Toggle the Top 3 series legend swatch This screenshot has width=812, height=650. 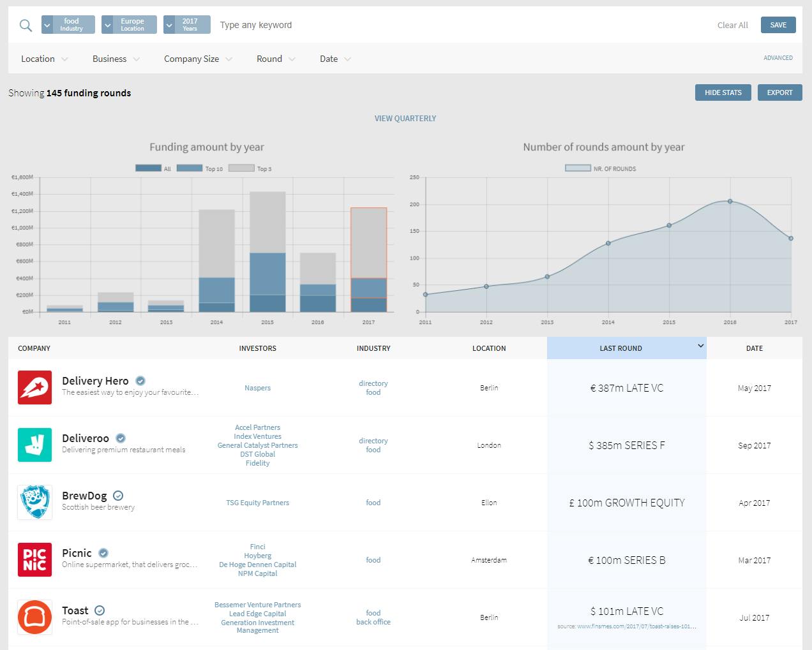(x=241, y=168)
